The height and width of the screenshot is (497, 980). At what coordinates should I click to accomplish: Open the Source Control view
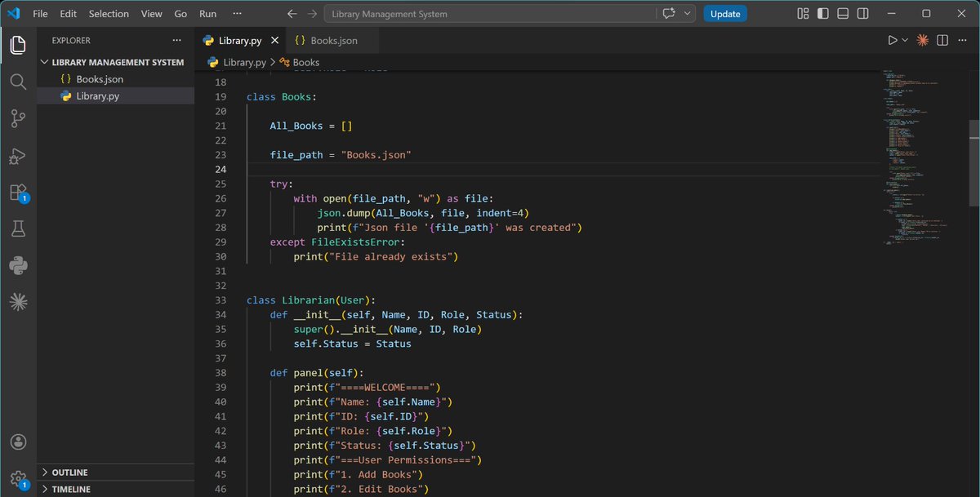(18, 118)
